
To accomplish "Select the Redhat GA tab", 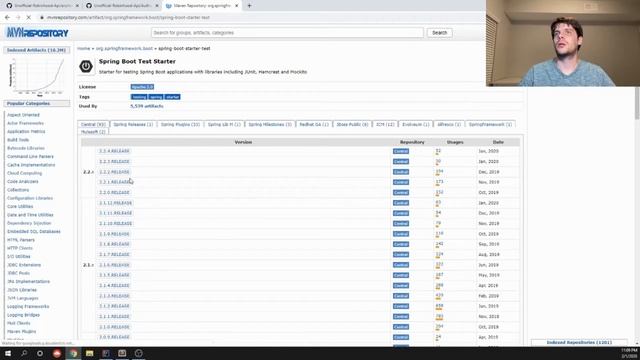I will [314, 124].
